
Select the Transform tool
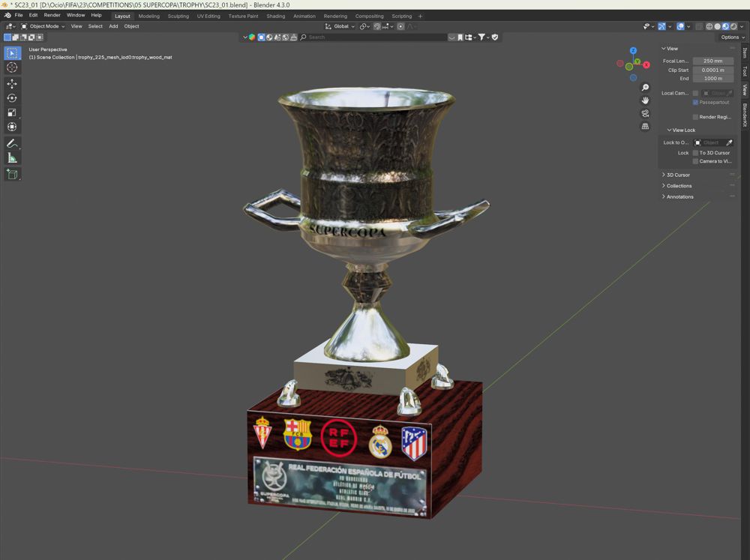[x=12, y=127]
